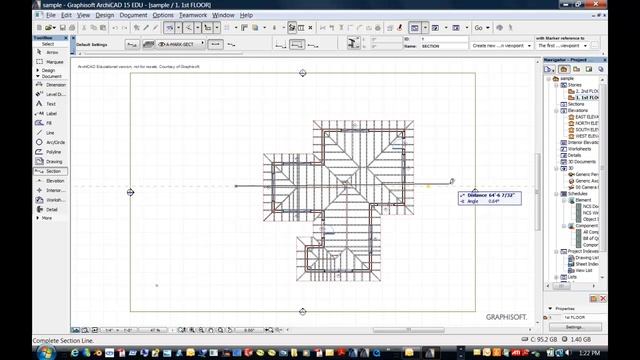Open Navigator Project Map view icon

point(564,69)
